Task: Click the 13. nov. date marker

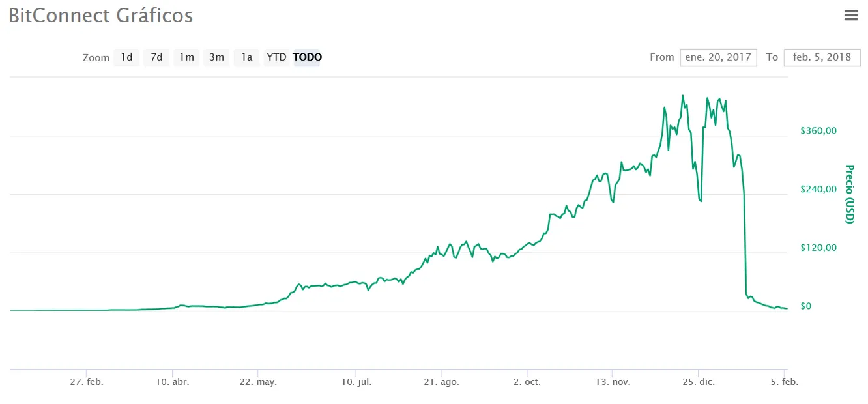Action: tap(613, 382)
